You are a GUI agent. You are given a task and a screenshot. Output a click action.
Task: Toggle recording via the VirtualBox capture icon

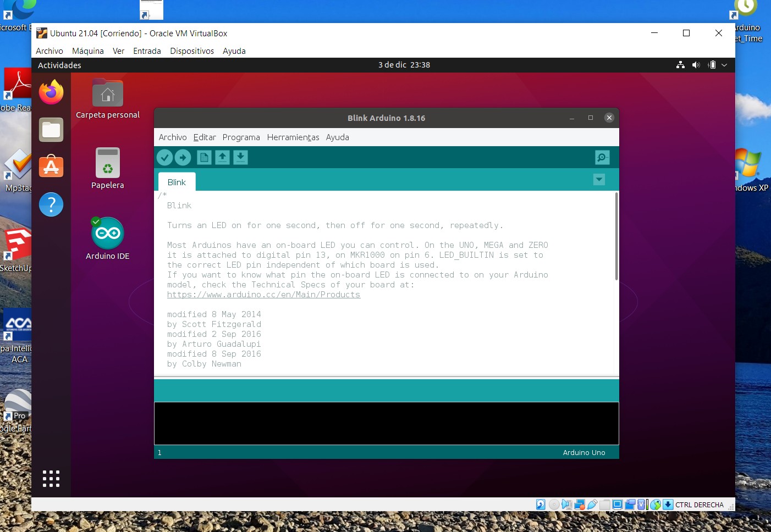pyautogui.click(x=630, y=504)
